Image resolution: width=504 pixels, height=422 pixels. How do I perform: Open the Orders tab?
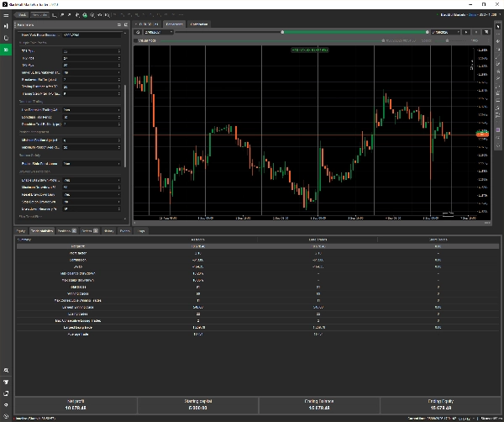click(89, 231)
